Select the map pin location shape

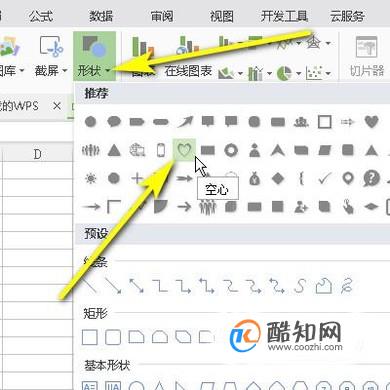click(348, 178)
